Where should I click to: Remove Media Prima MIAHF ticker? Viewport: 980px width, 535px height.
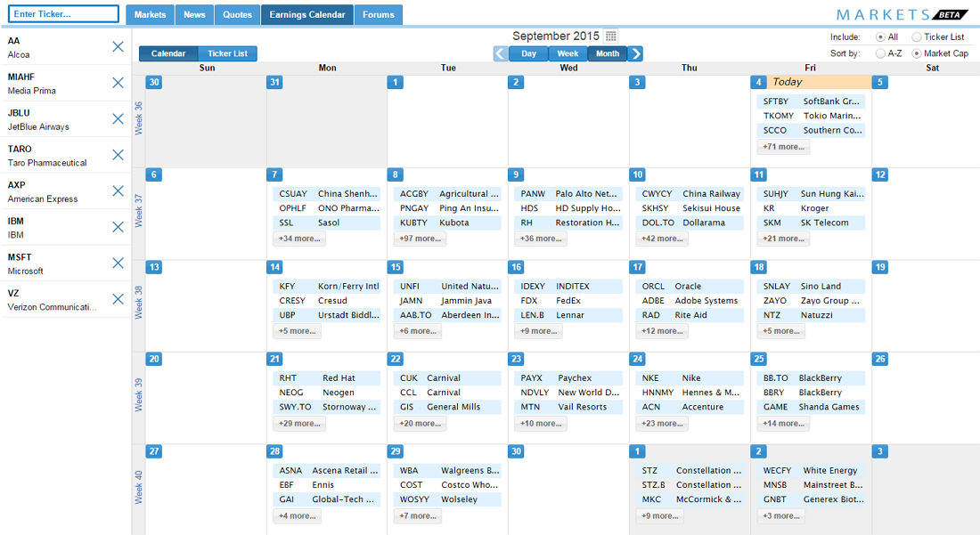point(118,83)
